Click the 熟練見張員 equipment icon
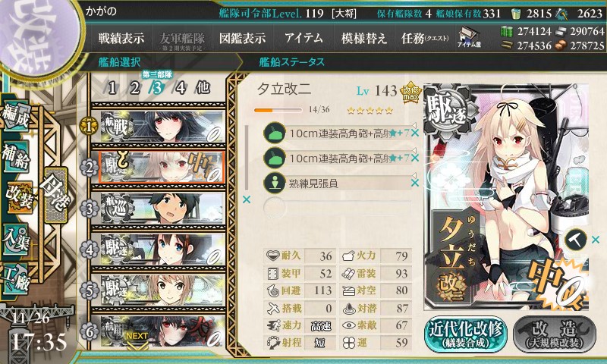 [275, 183]
